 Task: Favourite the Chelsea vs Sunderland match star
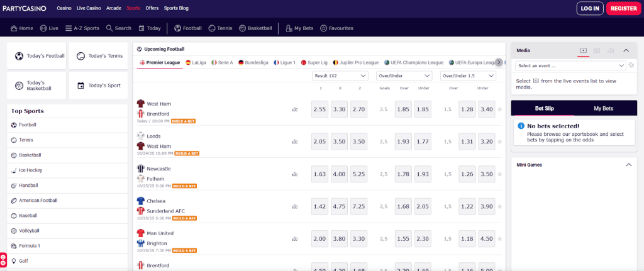click(x=499, y=206)
